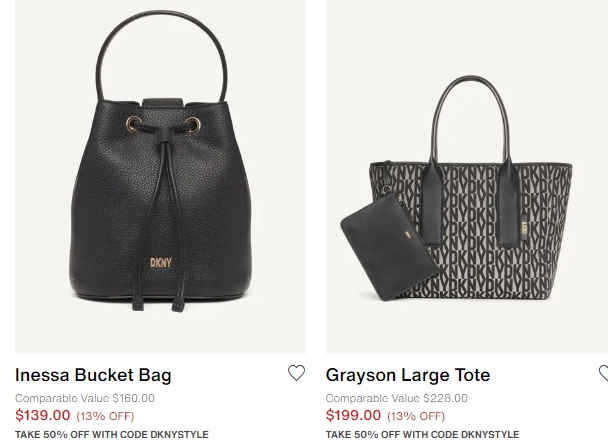The height and width of the screenshot is (444, 608).
Task: Click the $199.00 sale price
Action: [353, 415]
